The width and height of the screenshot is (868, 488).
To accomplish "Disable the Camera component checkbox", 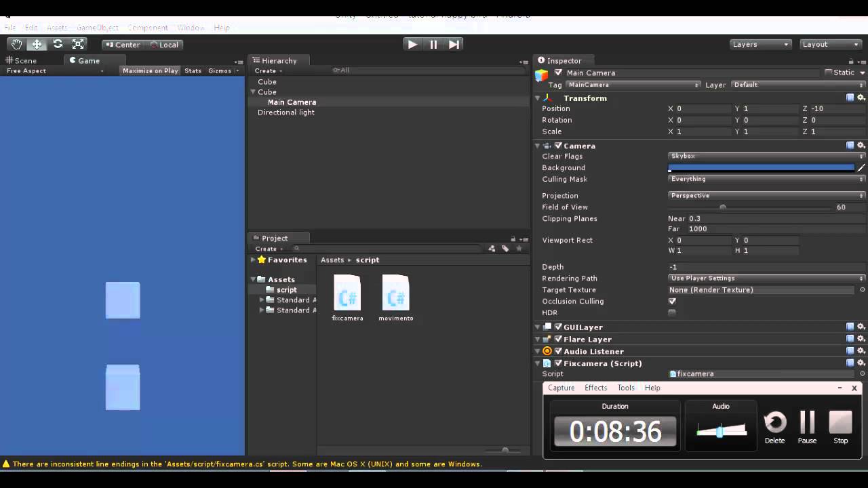I will pos(558,146).
